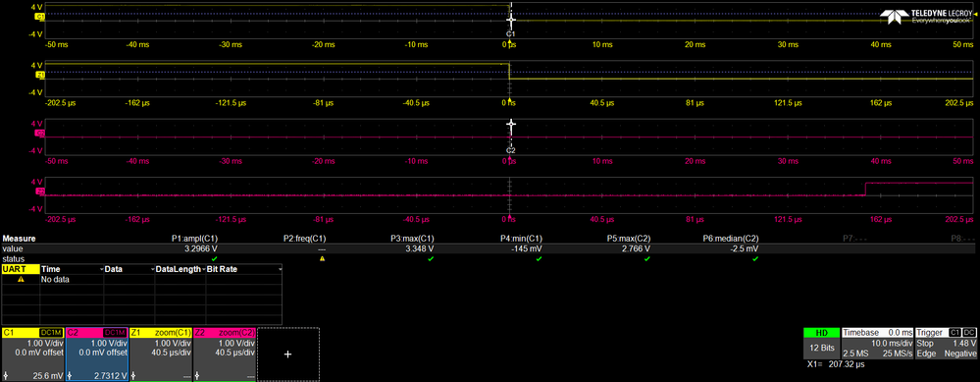The image size is (980, 382).
Task: Click the green check under P4:min(C1)
Action: [539, 258]
